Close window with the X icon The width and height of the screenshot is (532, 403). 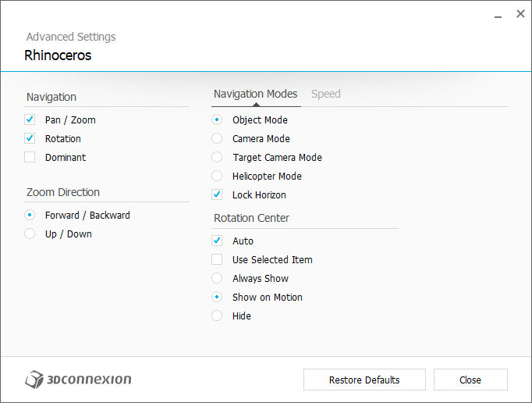[520, 14]
